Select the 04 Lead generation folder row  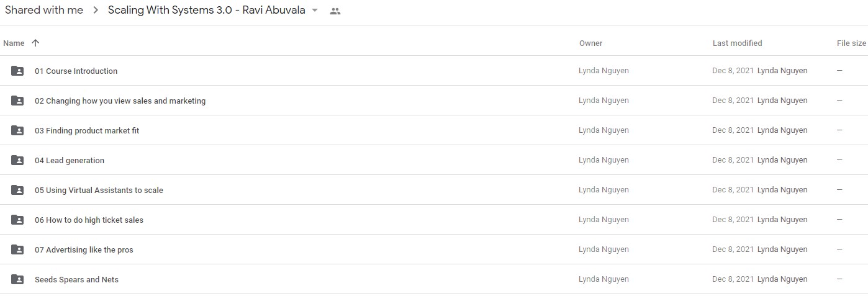pyautogui.click(x=434, y=160)
